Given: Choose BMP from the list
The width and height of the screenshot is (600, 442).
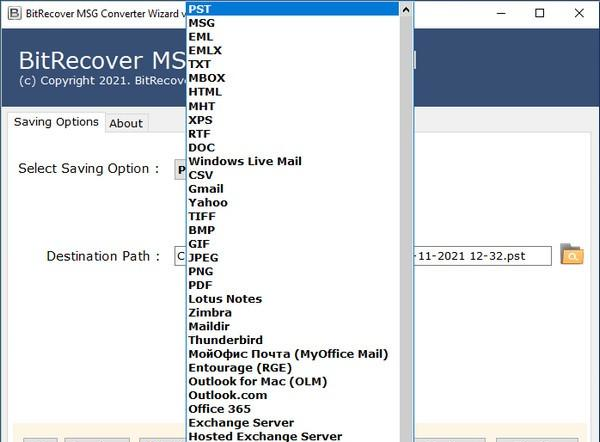Looking at the screenshot, I should [x=293, y=230].
